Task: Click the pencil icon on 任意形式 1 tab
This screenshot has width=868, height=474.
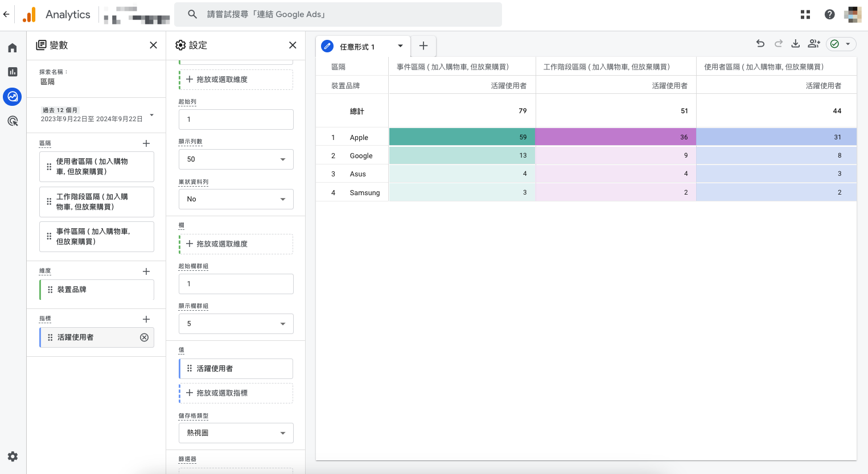Action: click(327, 46)
